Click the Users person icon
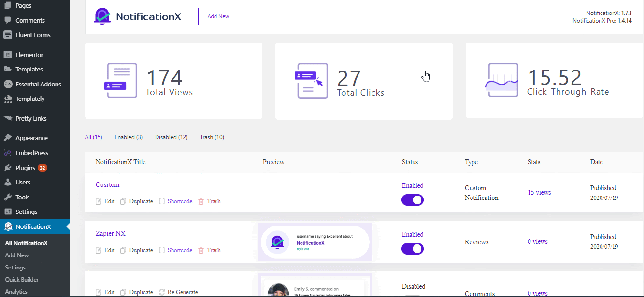 click(x=8, y=182)
